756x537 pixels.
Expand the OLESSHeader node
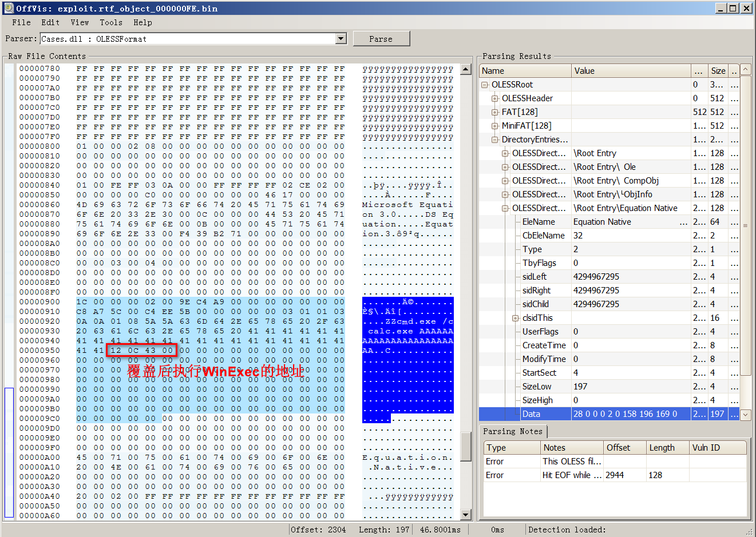(x=495, y=98)
